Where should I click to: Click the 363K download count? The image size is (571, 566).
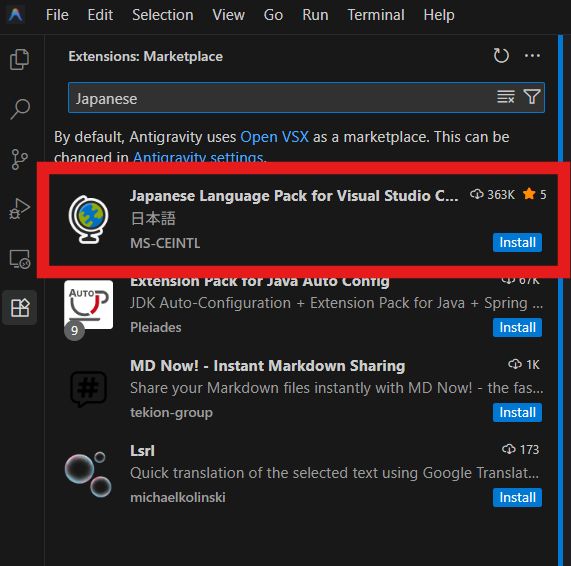tap(492, 194)
